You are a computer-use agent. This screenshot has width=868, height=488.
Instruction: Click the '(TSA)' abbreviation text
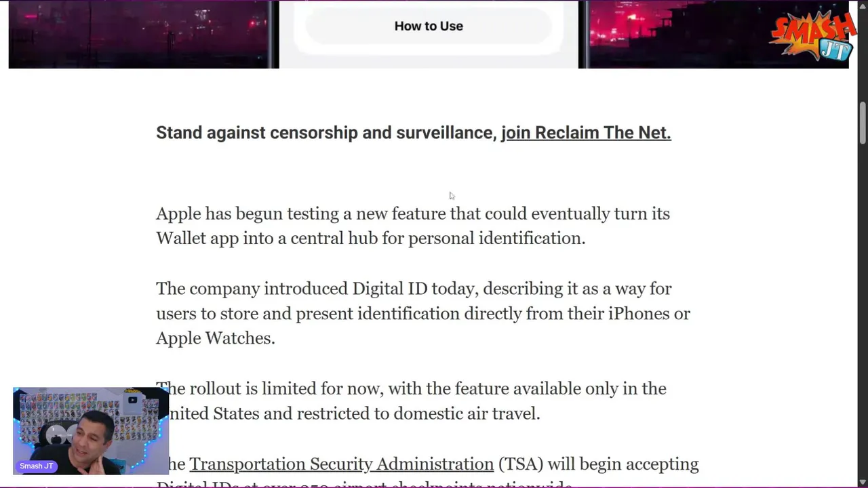coord(521,464)
